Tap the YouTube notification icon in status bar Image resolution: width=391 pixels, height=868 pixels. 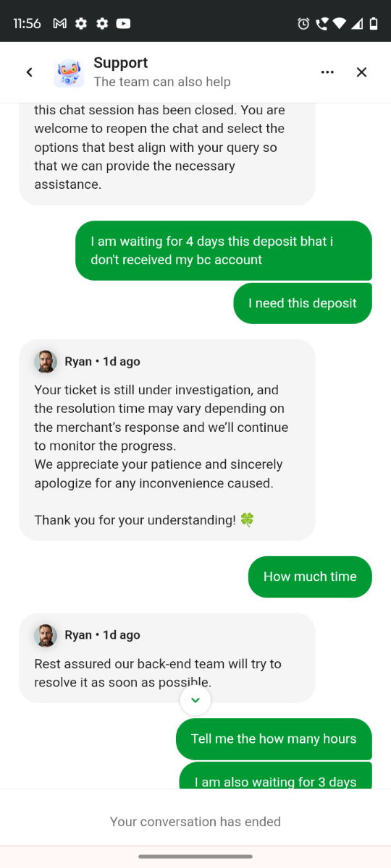(123, 24)
